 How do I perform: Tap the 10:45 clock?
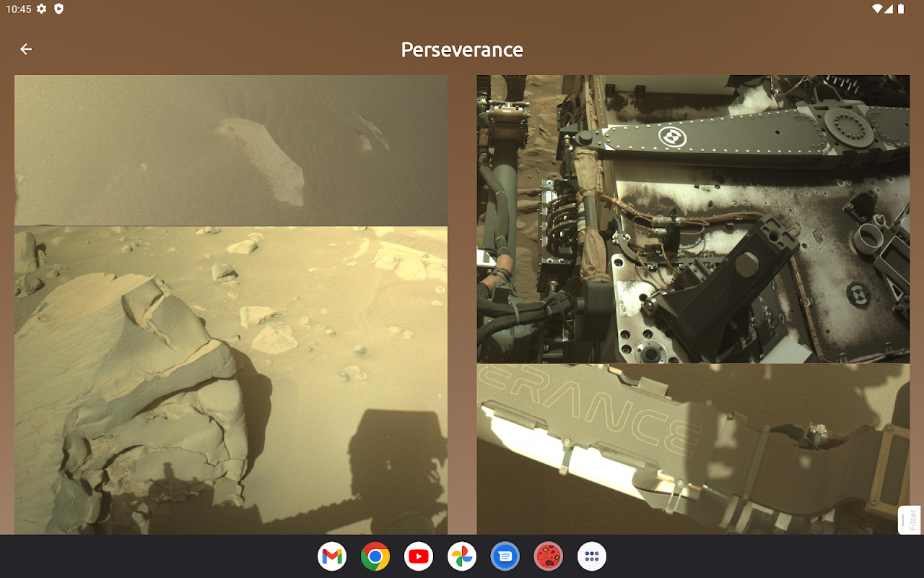17,9
